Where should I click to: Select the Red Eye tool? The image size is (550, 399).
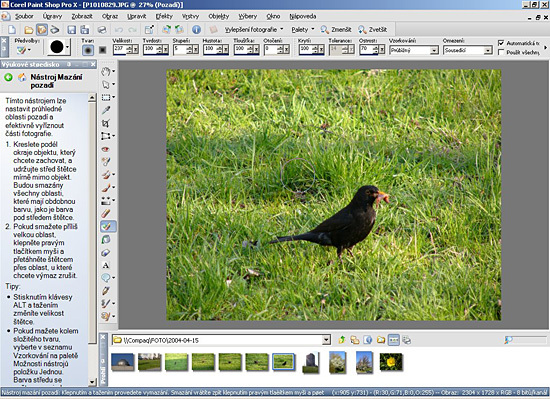(x=106, y=149)
